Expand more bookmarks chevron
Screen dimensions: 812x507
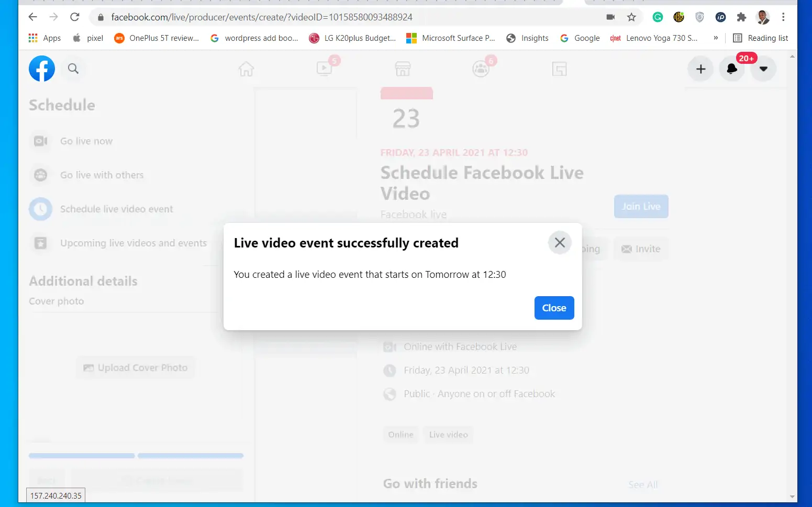pyautogui.click(x=716, y=38)
